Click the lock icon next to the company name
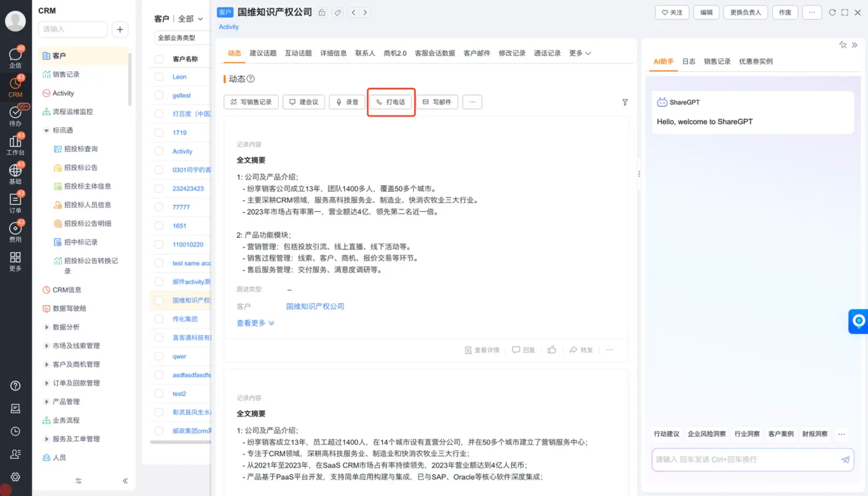 (x=322, y=13)
